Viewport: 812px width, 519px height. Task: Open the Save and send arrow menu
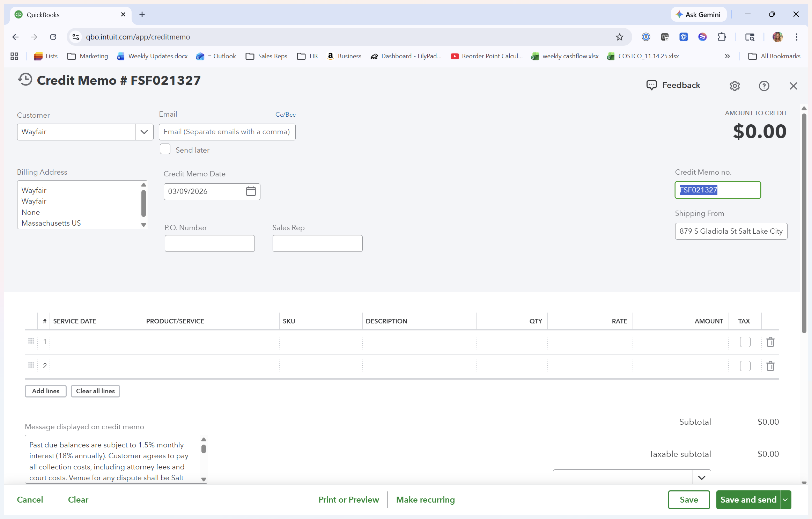(785, 500)
